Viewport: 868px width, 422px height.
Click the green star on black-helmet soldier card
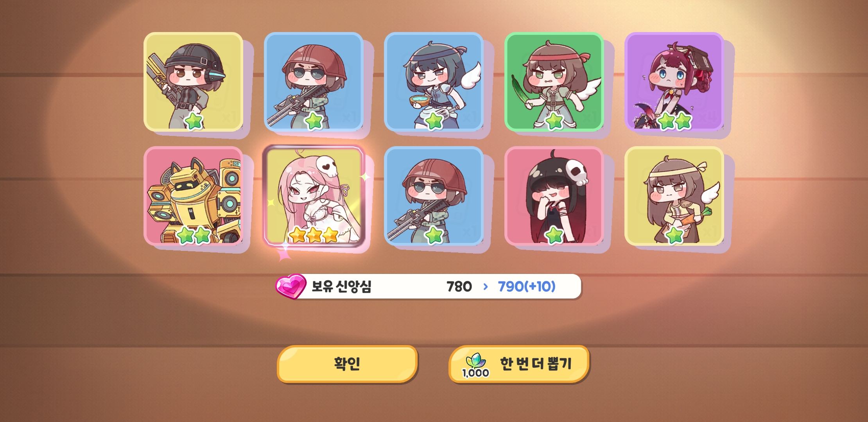pyautogui.click(x=194, y=121)
